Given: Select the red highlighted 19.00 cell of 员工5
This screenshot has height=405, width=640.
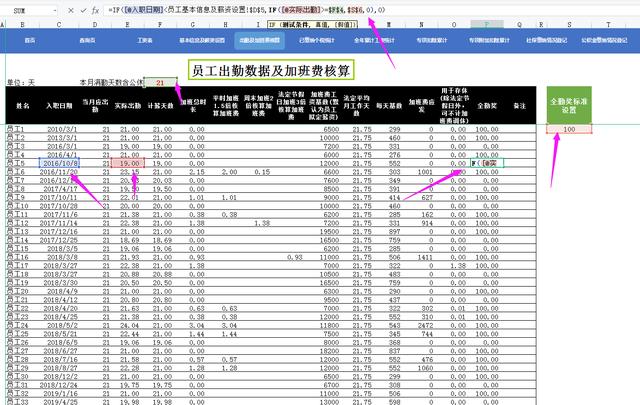Looking at the screenshot, I should click(x=127, y=163).
